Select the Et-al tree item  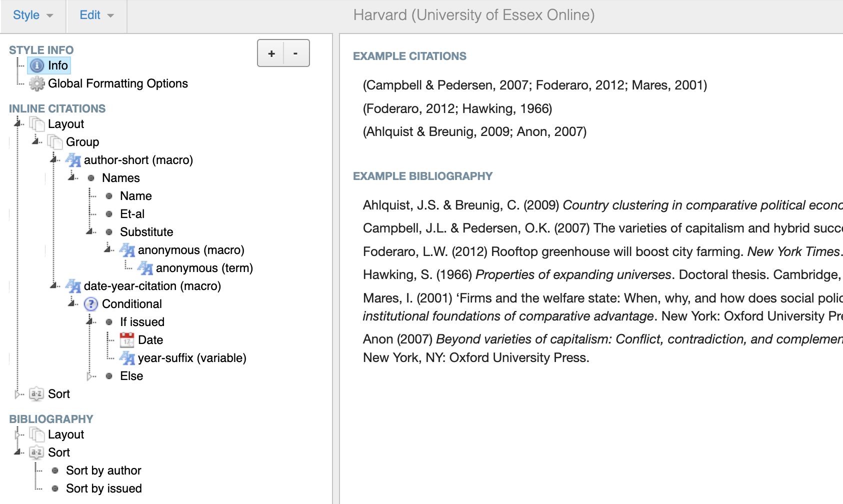point(132,214)
